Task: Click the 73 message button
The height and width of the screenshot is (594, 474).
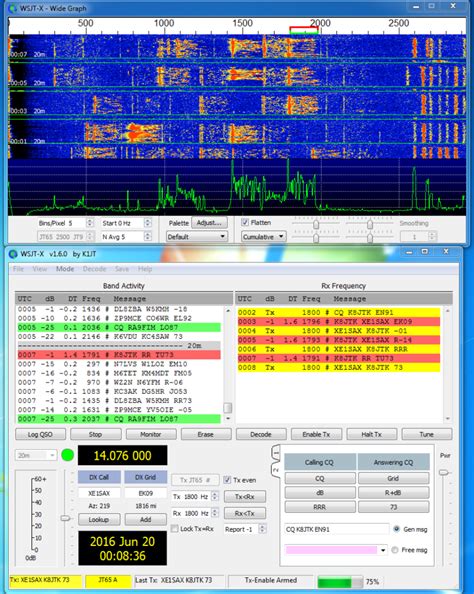Action: pyautogui.click(x=393, y=507)
